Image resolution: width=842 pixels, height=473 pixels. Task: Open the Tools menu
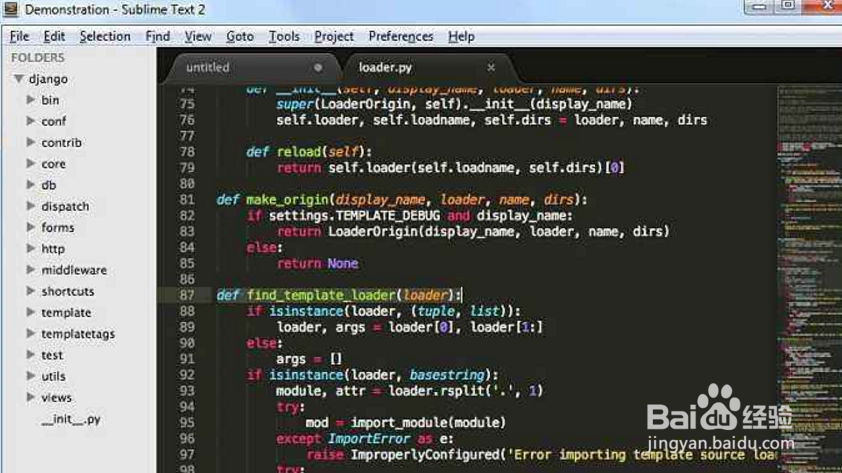(284, 37)
